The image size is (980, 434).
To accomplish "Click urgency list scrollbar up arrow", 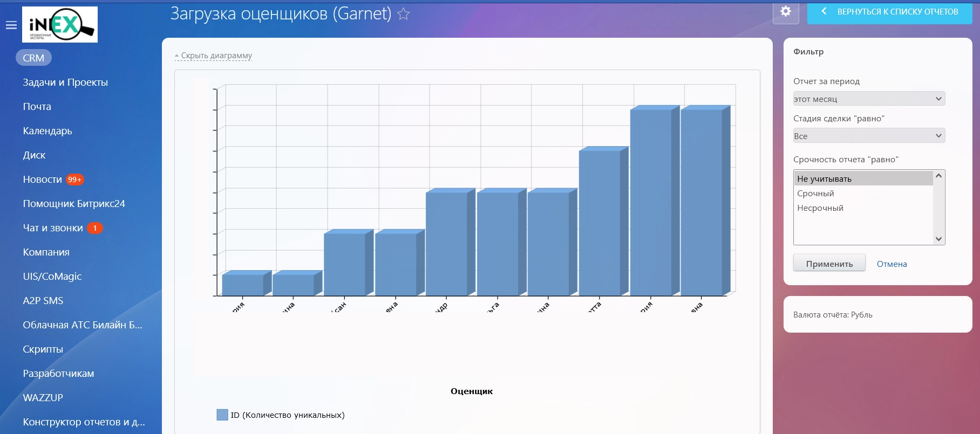I will [x=939, y=176].
